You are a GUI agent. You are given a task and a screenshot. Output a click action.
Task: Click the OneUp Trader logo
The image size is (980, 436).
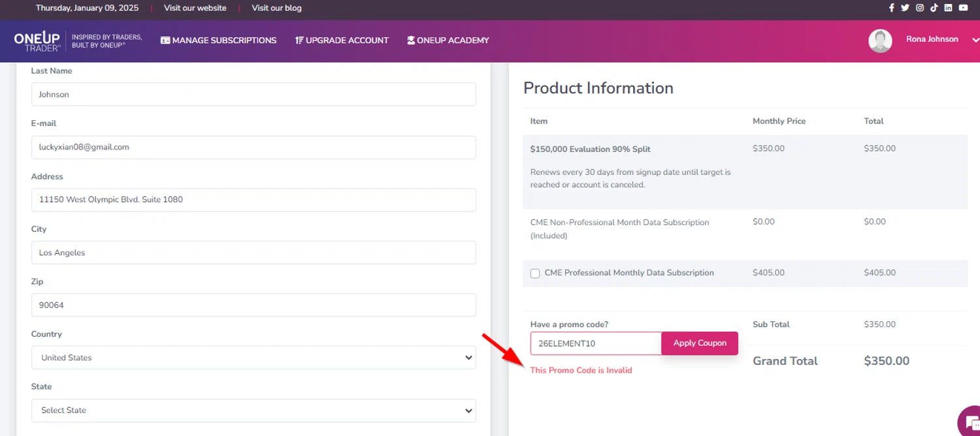(38, 40)
